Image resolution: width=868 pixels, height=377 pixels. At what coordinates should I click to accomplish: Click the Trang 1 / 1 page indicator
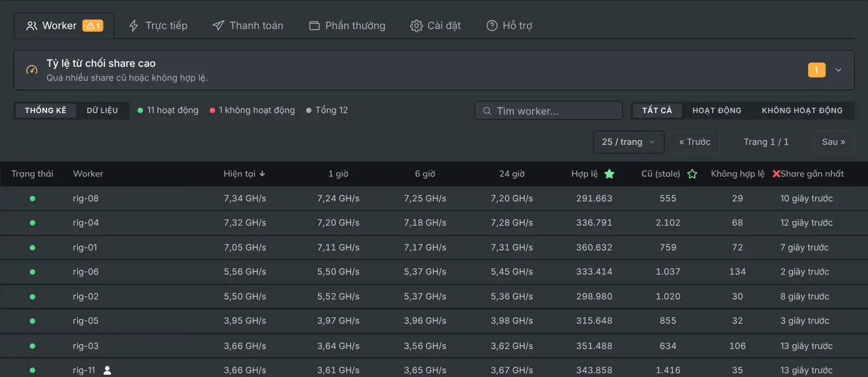point(766,142)
